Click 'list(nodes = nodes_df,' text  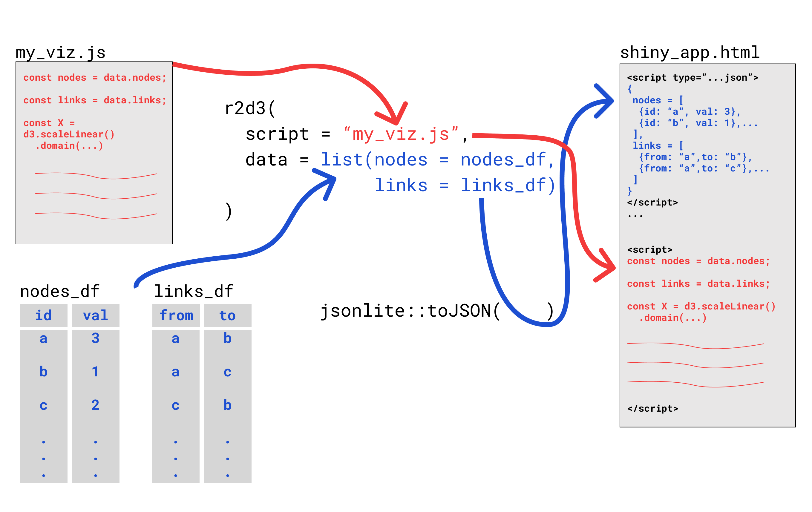pyautogui.click(x=438, y=160)
